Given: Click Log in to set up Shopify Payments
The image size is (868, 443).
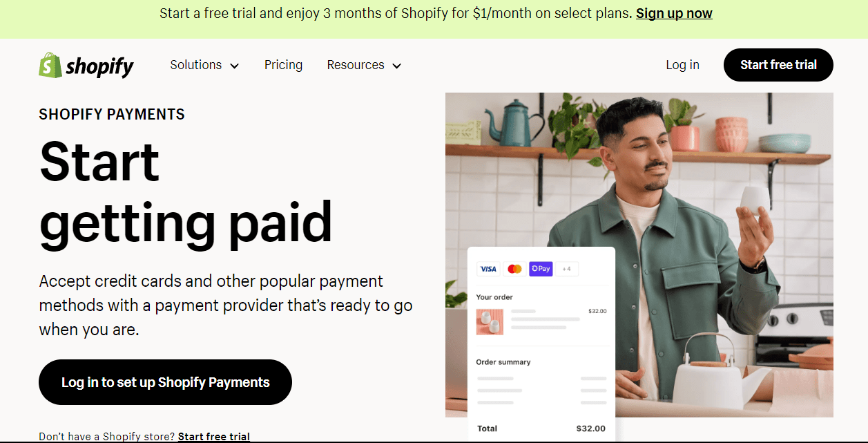Looking at the screenshot, I should (x=165, y=382).
